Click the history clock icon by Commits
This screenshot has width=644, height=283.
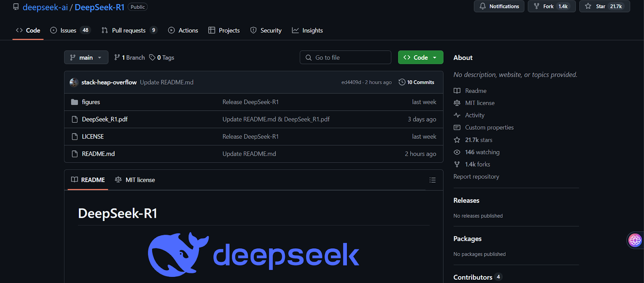tap(402, 83)
